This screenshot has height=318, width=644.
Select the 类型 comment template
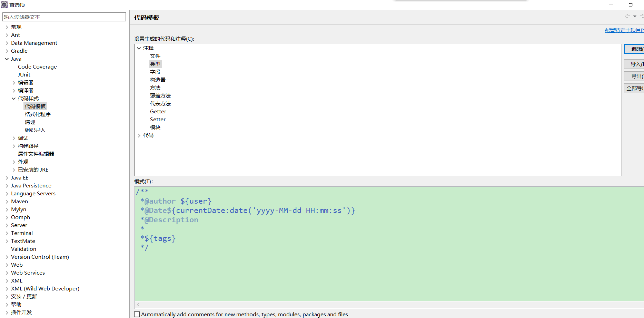(155, 64)
